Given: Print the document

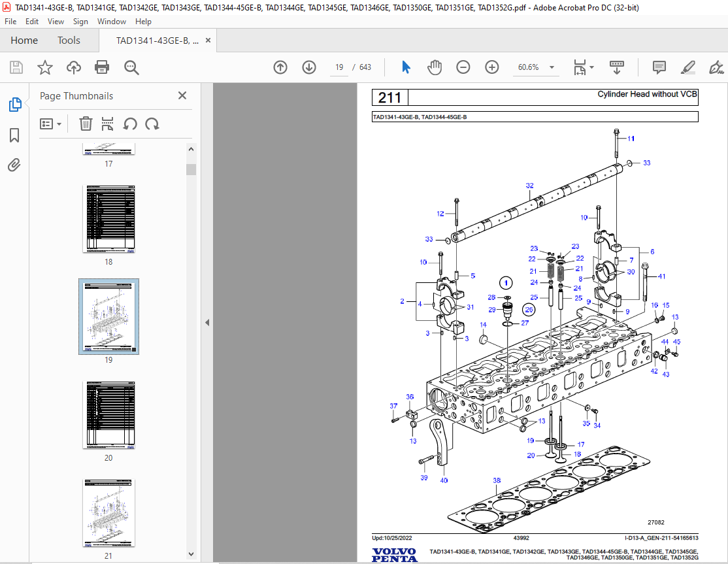Looking at the screenshot, I should pyautogui.click(x=102, y=67).
